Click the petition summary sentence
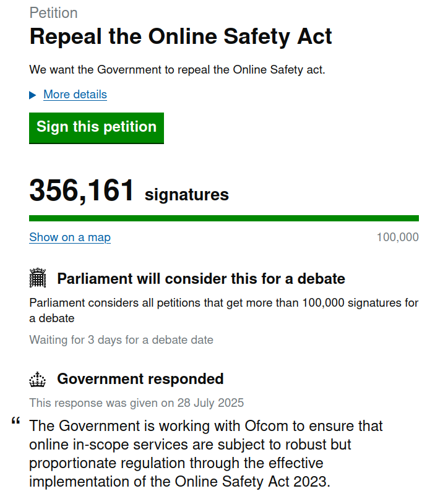Image resolution: width=448 pixels, height=499 pixels. [178, 70]
